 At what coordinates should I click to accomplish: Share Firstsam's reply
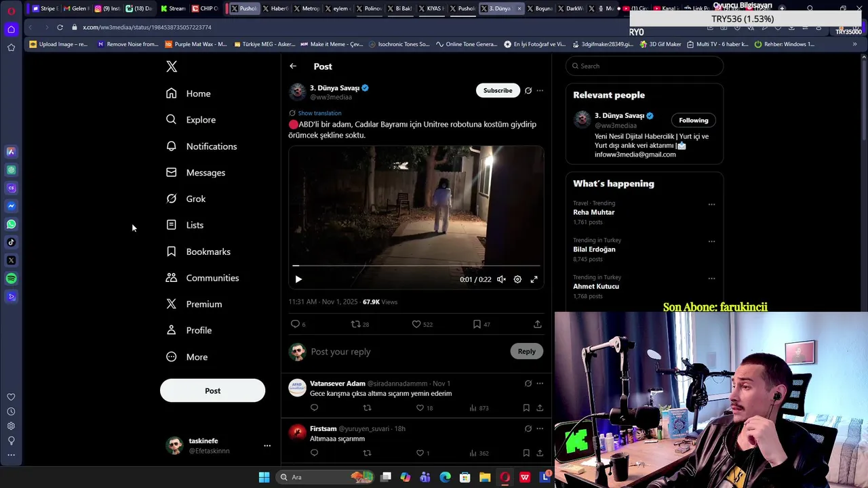(540, 453)
